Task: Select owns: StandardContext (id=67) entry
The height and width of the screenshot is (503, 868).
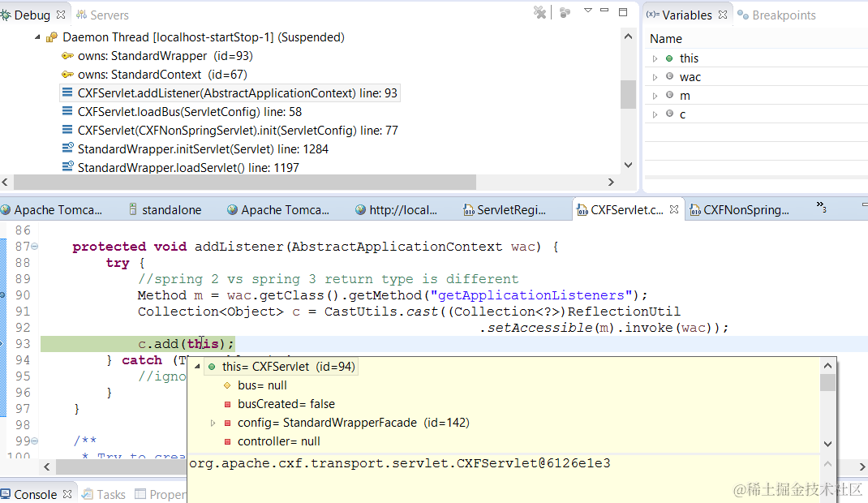Action: [154, 75]
